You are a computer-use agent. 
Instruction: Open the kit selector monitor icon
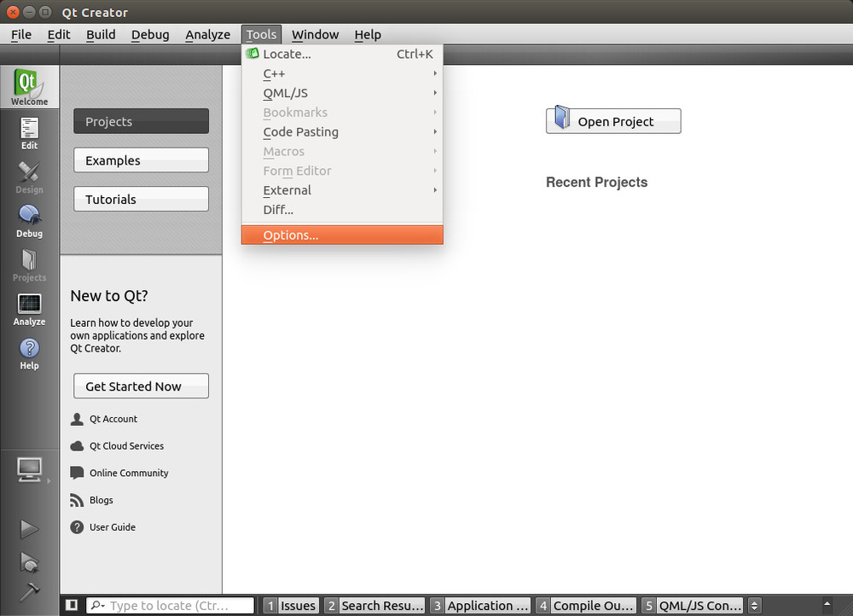click(x=29, y=469)
